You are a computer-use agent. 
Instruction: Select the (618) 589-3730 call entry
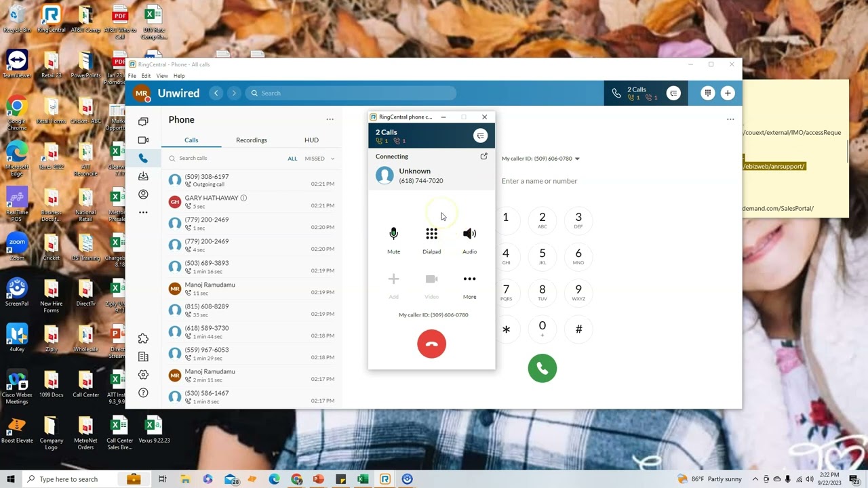[x=251, y=332]
